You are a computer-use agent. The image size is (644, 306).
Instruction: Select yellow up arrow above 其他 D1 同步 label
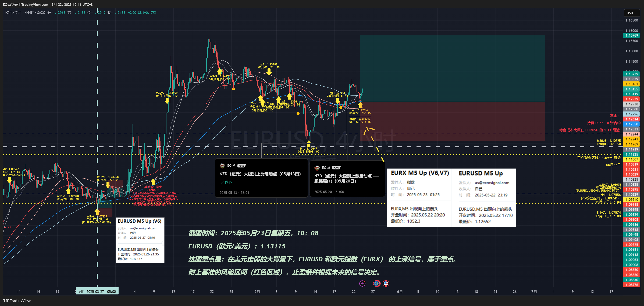[x=153, y=182]
